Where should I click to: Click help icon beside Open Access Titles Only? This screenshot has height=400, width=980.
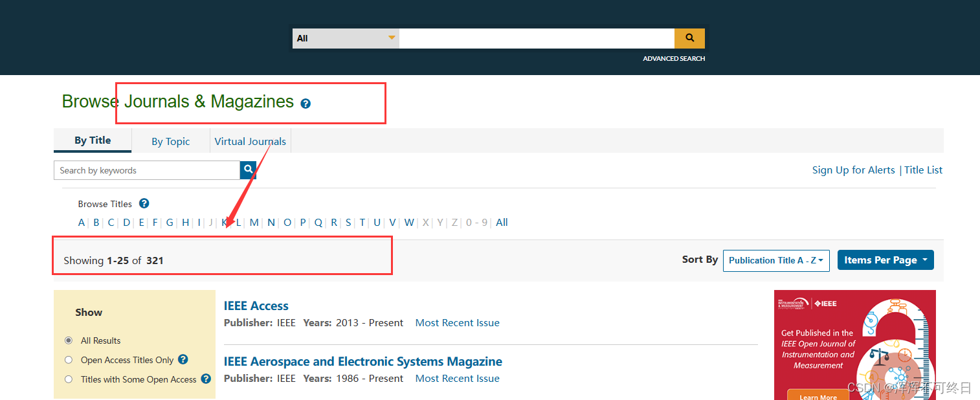[x=183, y=360]
